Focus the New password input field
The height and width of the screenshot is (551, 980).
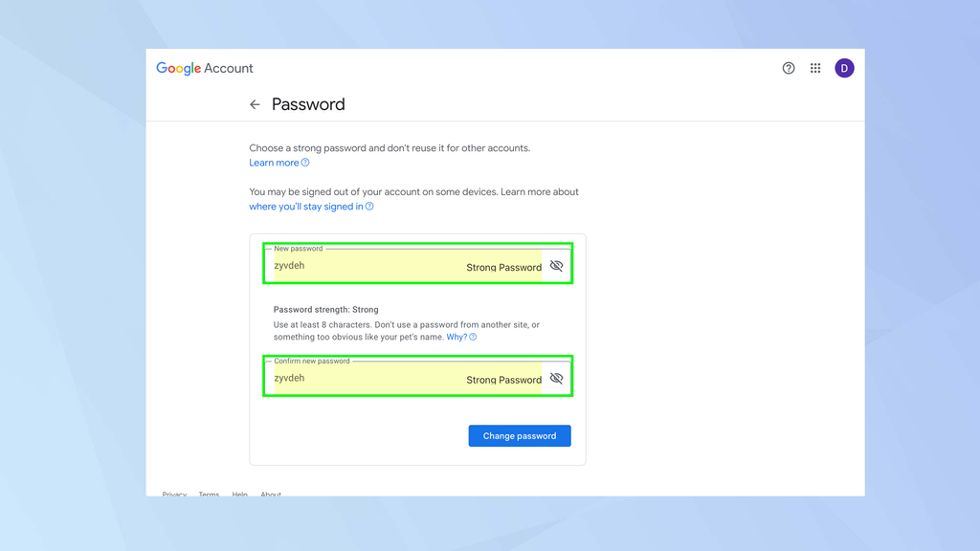[402, 265]
